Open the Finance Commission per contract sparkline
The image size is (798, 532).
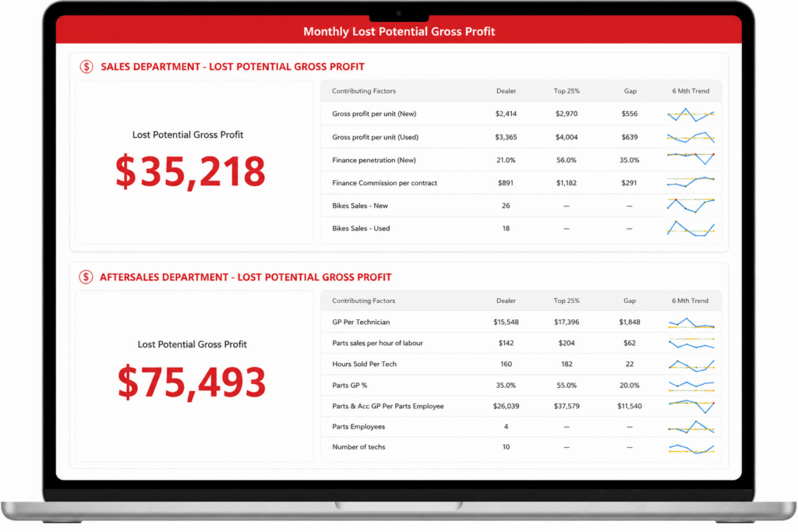pyautogui.click(x=690, y=181)
